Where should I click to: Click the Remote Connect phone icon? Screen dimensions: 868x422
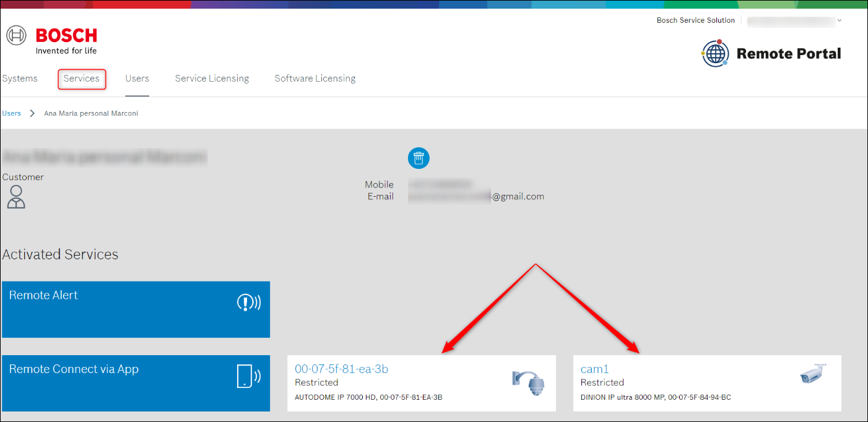(x=249, y=376)
